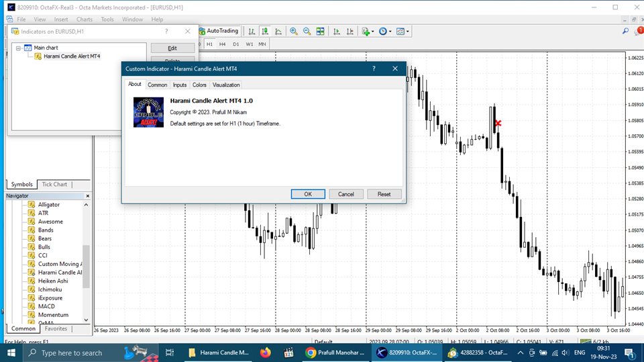Image resolution: width=644 pixels, height=362 pixels.
Task: Select Alligator indicator in Navigator
Action: pyautogui.click(x=48, y=204)
